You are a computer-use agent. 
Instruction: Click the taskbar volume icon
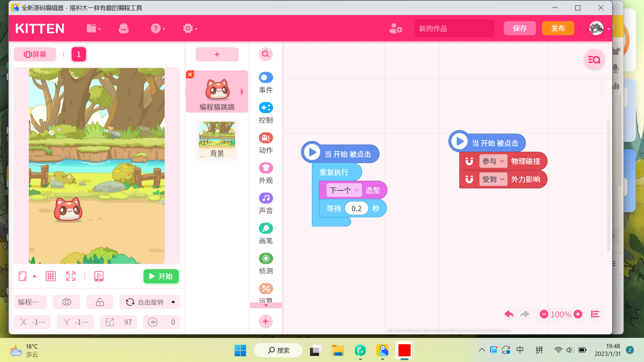[570, 350]
